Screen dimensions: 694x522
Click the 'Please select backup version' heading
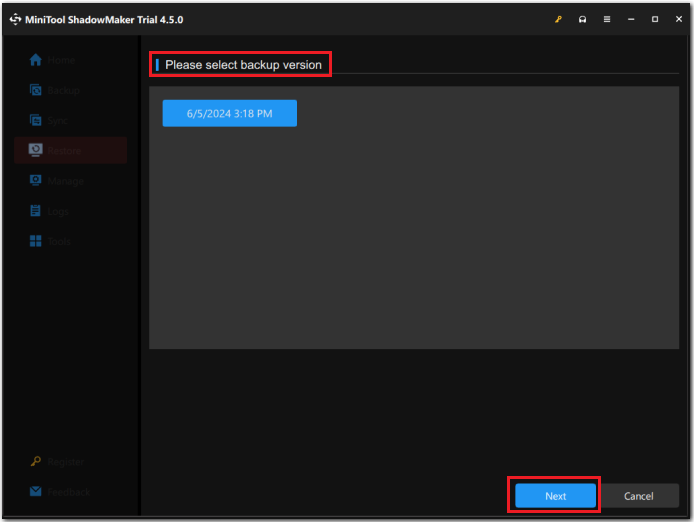[x=243, y=65]
